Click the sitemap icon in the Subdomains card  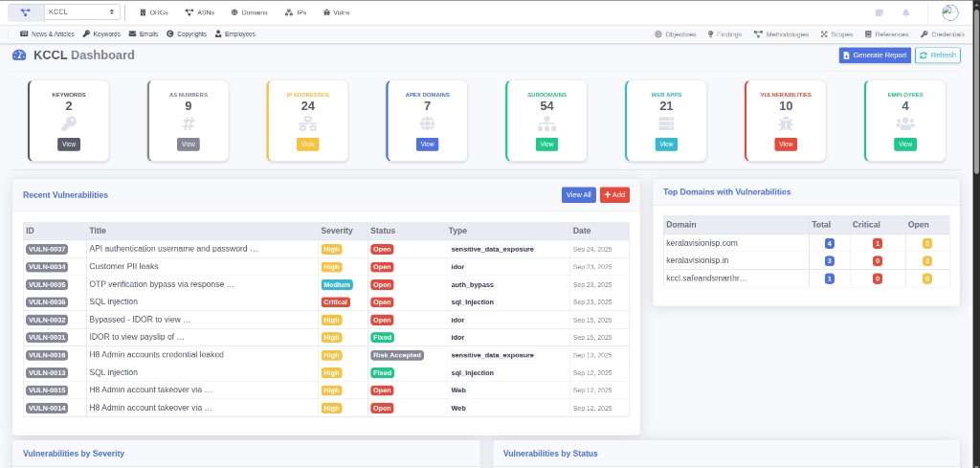tap(546, 123)
